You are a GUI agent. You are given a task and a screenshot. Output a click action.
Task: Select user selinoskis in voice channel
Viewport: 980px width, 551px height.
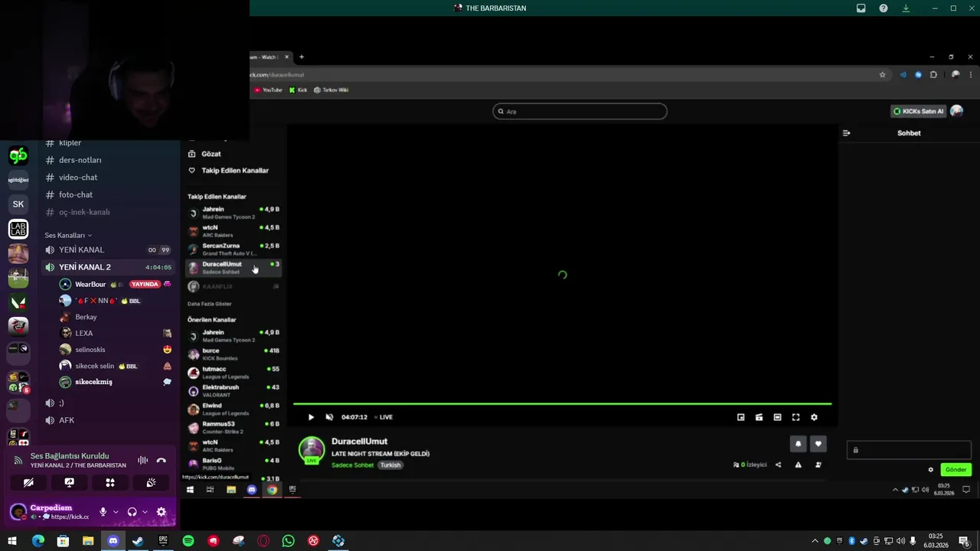(x=115, y=350)
